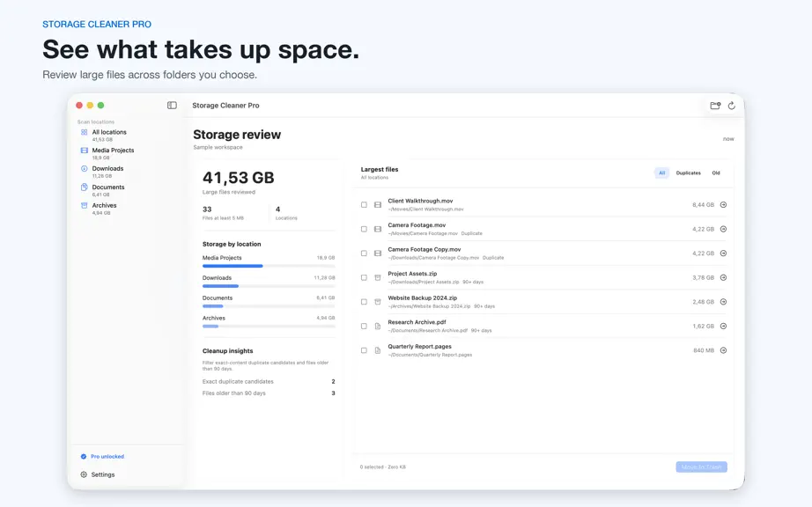Click the 840 MB size value
This screenshot has height=507, width=812.
pos(704,350)
